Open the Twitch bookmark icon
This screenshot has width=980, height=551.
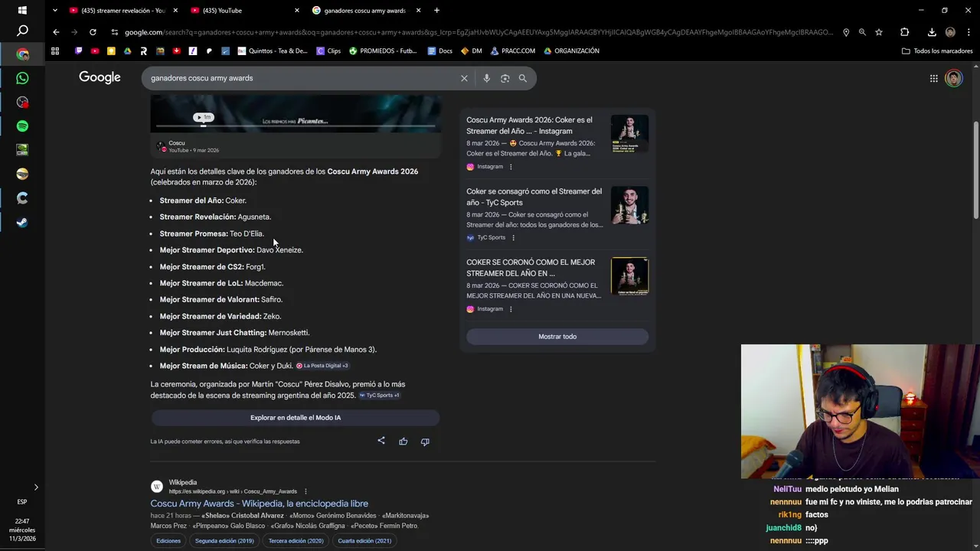pyautogui.click(x=78, y=51)
